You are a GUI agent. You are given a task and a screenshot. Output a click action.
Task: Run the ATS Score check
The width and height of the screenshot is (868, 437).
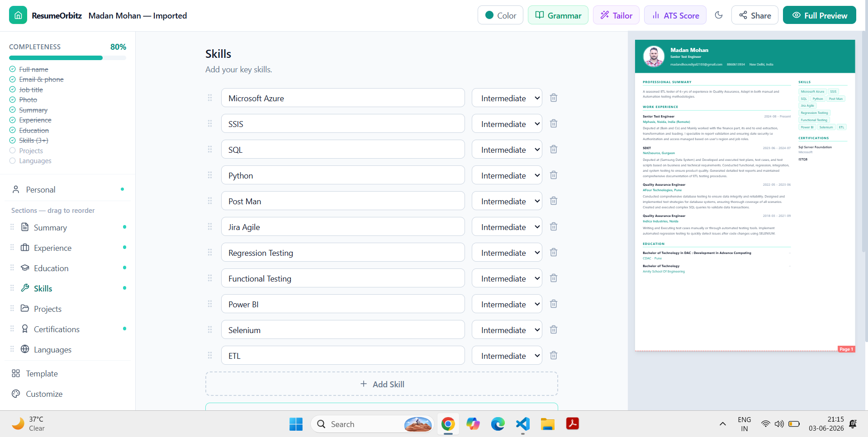(675, 15)
